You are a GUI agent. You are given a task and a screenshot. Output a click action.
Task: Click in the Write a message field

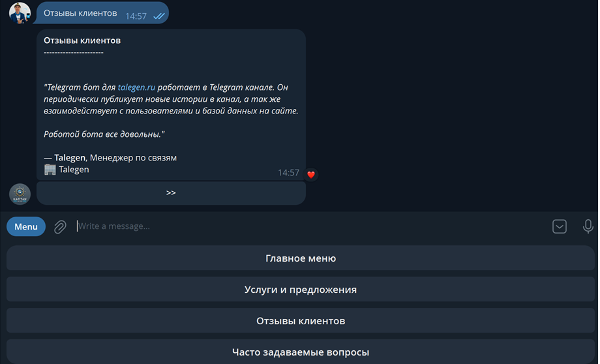click(x=310, y=226)
